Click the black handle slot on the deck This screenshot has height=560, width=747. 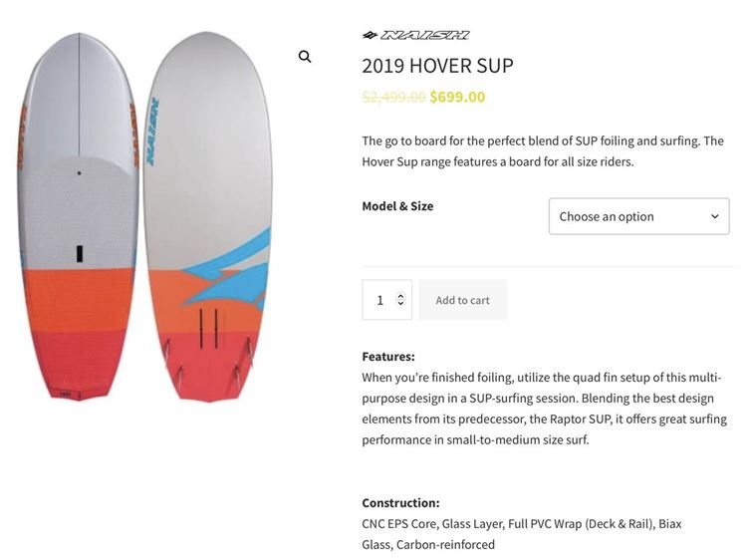click(x=79, y=253)
